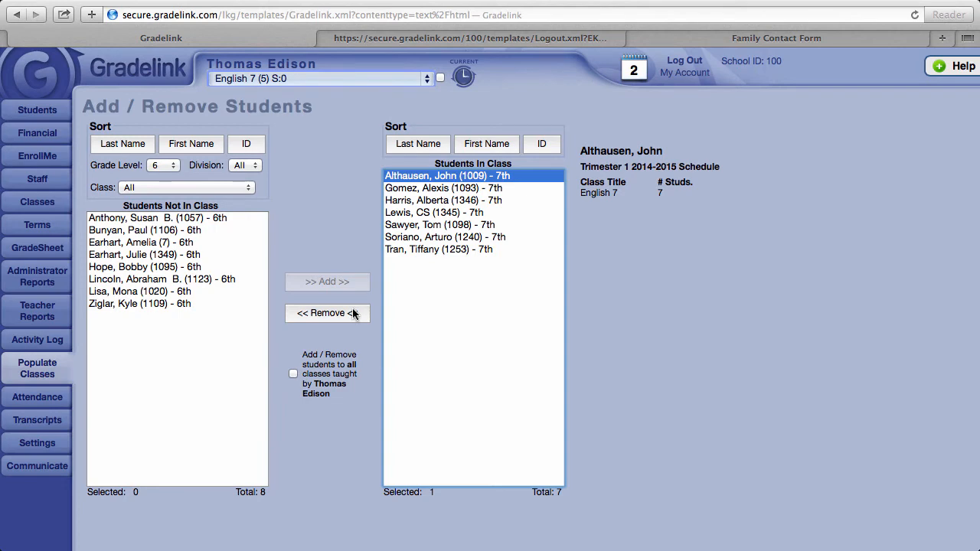Viewport: 980px width, 551px height.
Task: Open the English 7 class dropdown
Action: [320, 79]
